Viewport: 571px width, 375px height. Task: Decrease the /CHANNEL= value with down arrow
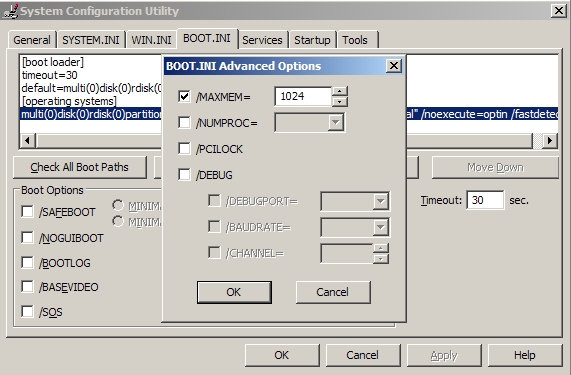pos(381,258)
